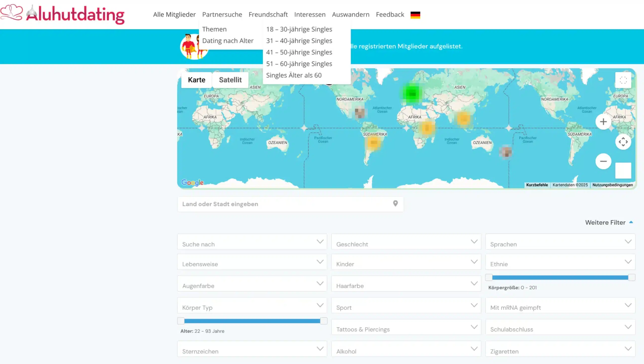Viewport: 644px width, 364px height.
Task: Click the map pan control icon
Action: coord(623,142)
